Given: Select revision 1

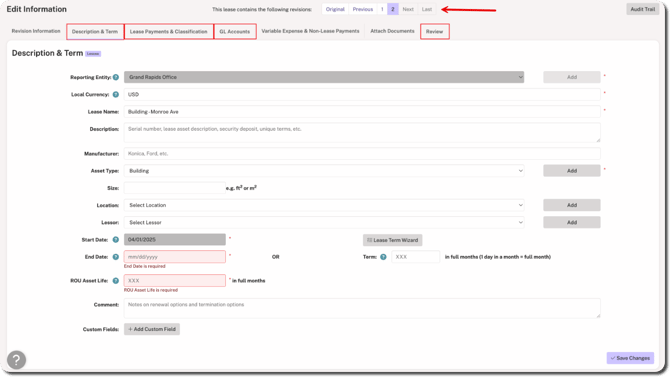Looking at the screenshot, I should pos(382,9).
